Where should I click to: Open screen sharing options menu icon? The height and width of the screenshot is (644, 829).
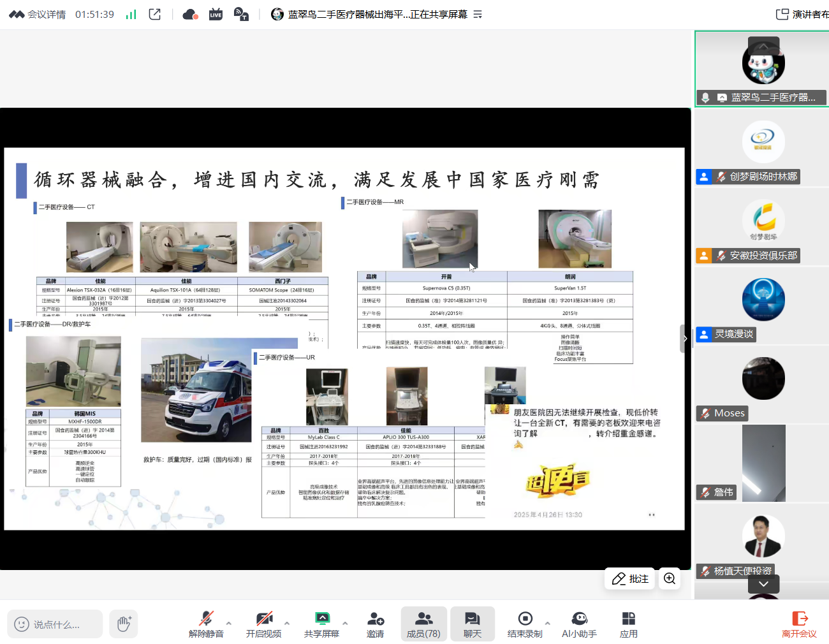pos(478,14)
